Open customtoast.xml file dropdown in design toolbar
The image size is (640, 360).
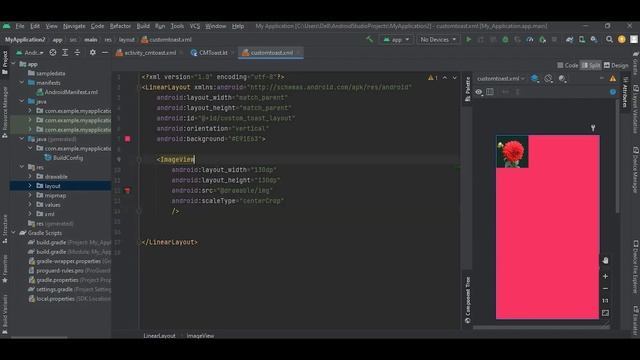tap(501, 78)
